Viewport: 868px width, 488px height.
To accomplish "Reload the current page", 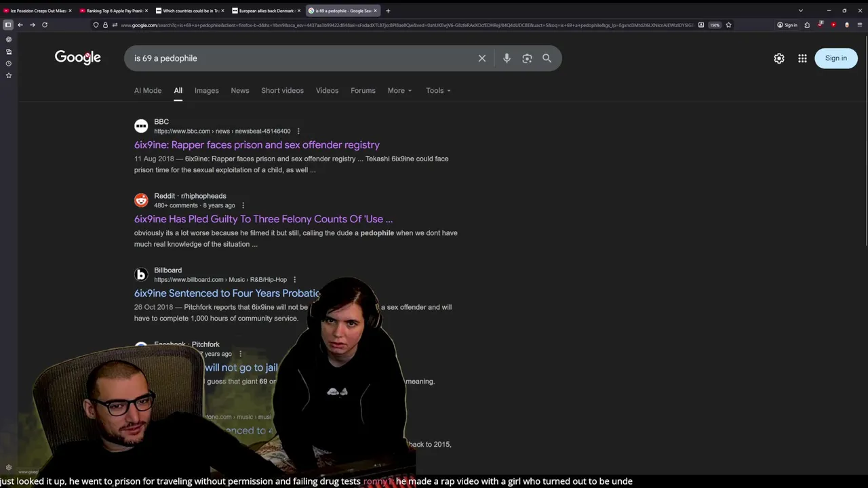I will click(45, 25).
